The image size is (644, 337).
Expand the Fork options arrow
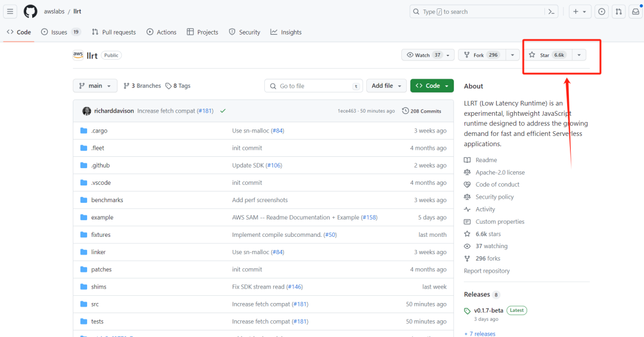pyautogui.click(x=512, y=55)
